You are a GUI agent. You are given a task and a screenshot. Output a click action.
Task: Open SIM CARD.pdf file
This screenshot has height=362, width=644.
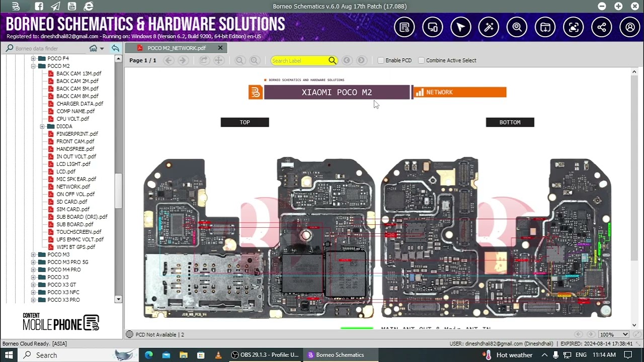pos(73,209)
